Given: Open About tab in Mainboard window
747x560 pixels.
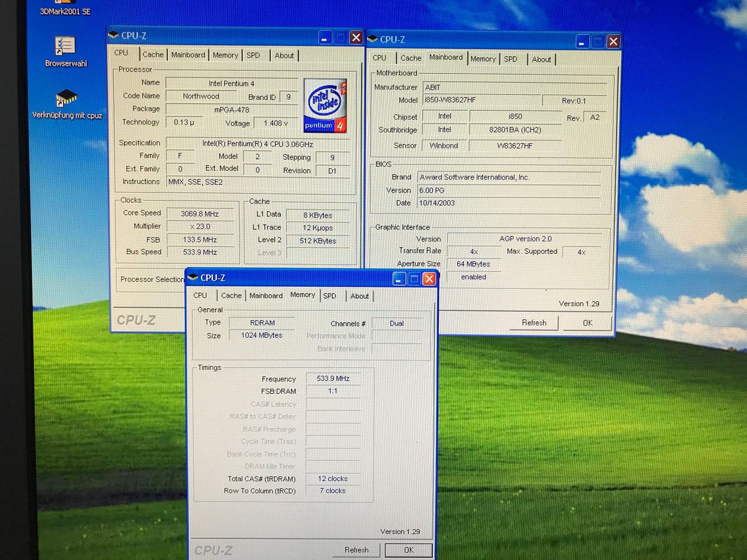Looking at the screenshot, I should (541, 59).
